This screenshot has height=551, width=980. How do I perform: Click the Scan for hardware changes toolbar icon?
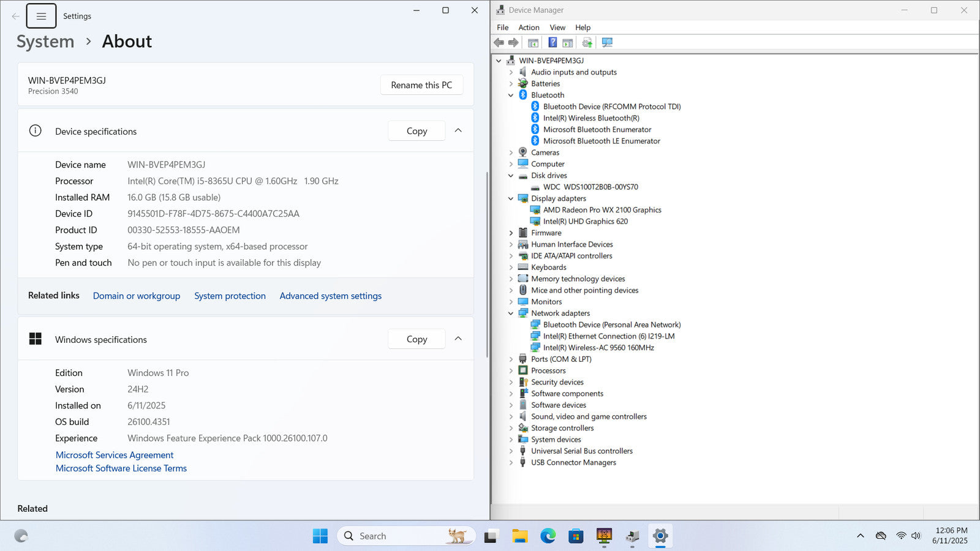(x=607, y=42)
